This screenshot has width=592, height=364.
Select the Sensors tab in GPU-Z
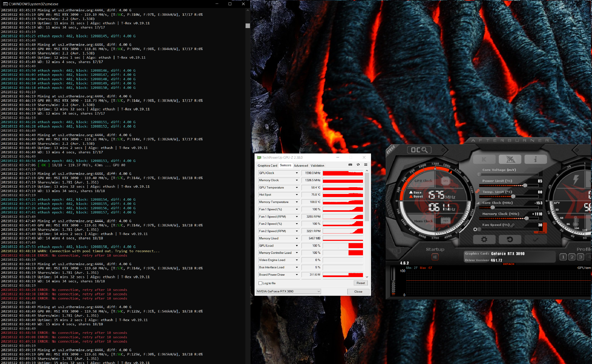click(x=285, y=165)
